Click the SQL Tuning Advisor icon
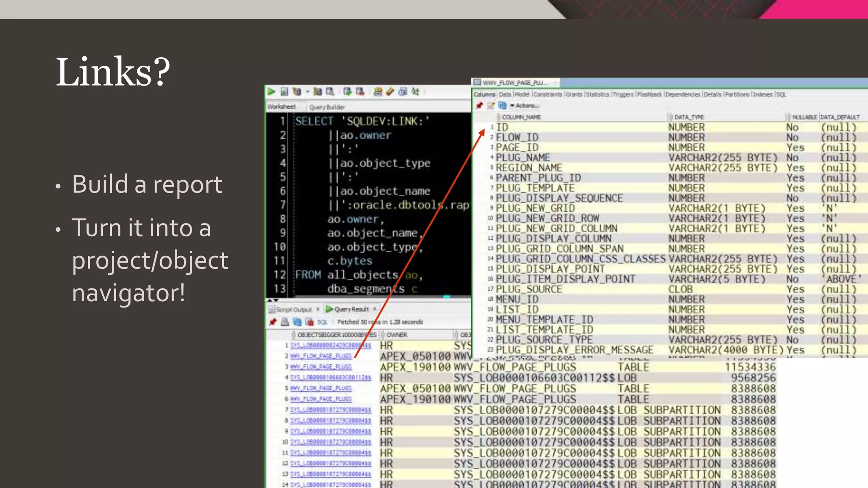868x488 pixels. (330, 91)
